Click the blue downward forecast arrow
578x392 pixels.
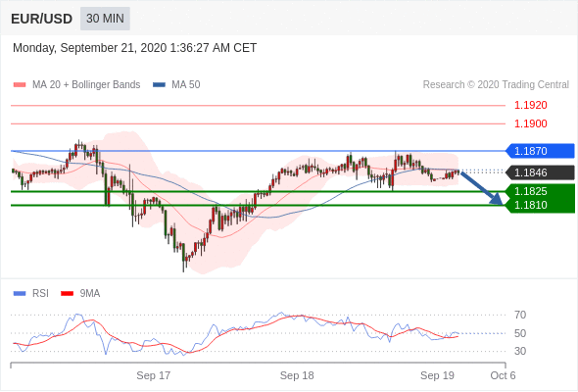(482, 188)
